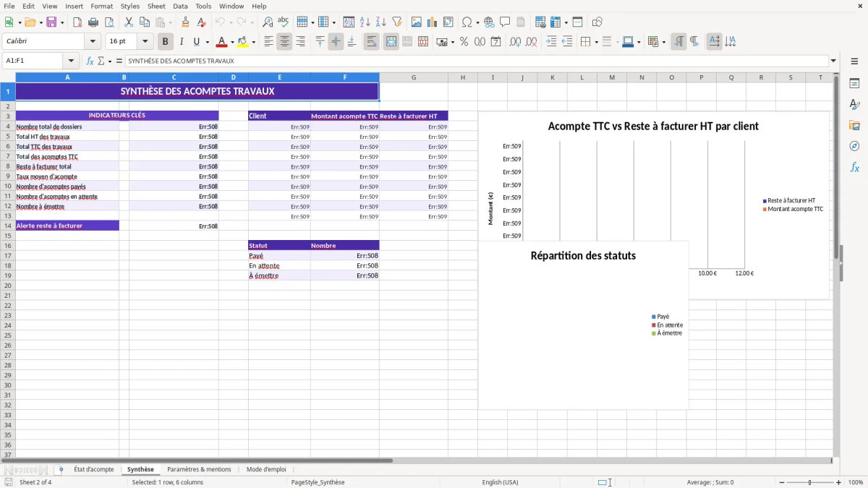
Task: Define the print area
Action: tap(540, 22)
